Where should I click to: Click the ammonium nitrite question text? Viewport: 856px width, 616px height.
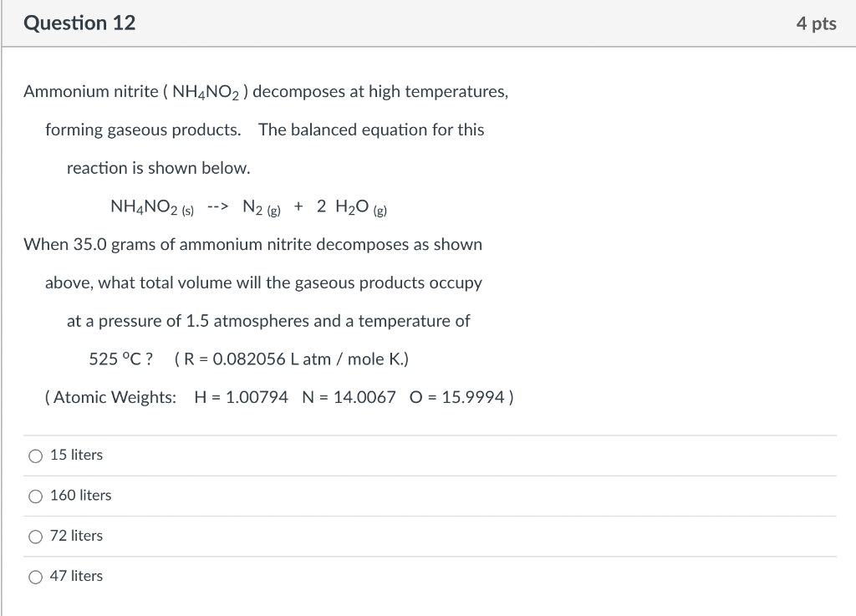(x=266, y=91)
